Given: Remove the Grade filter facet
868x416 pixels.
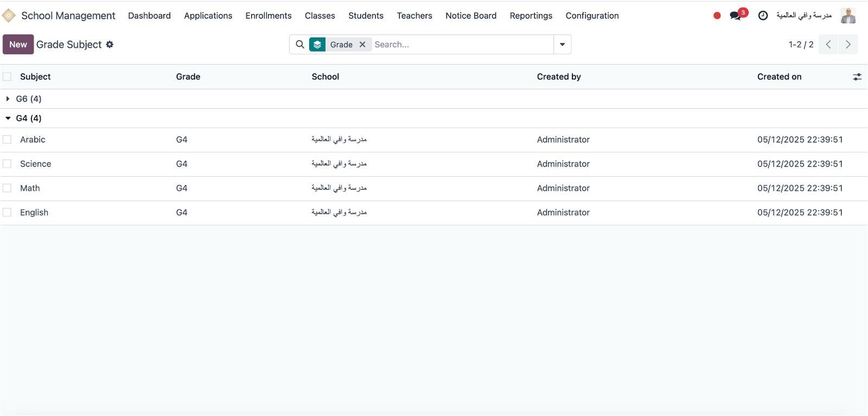Looking at the screenshot, I should [362, 44].
